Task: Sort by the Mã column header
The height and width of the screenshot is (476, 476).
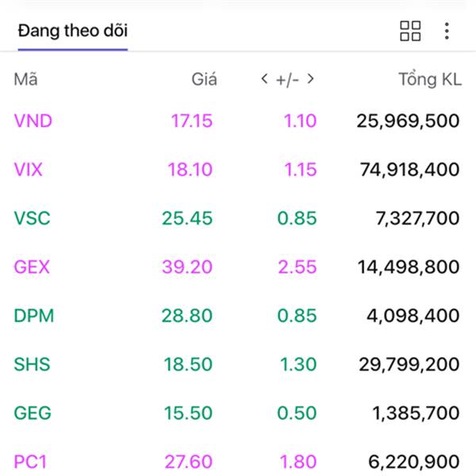Action: click(x=25, y=79)
